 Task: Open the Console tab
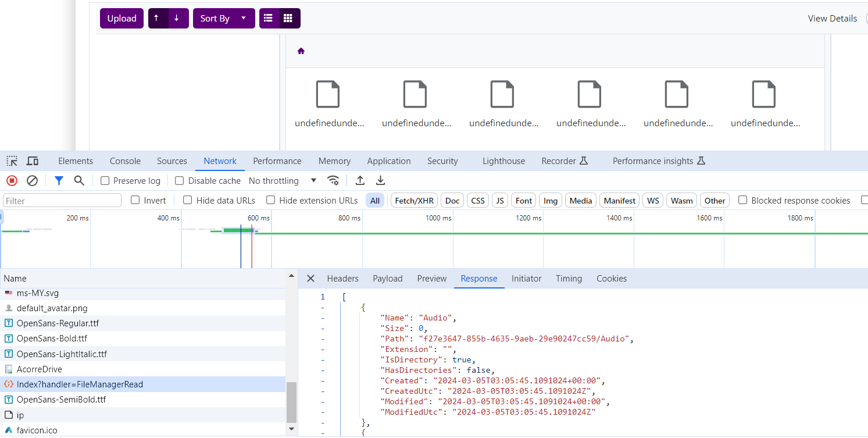[x=125, y=161]
